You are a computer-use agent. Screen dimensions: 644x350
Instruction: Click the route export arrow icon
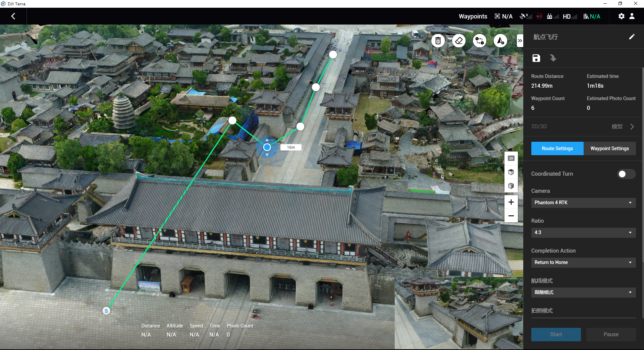[x=553, y=58]
